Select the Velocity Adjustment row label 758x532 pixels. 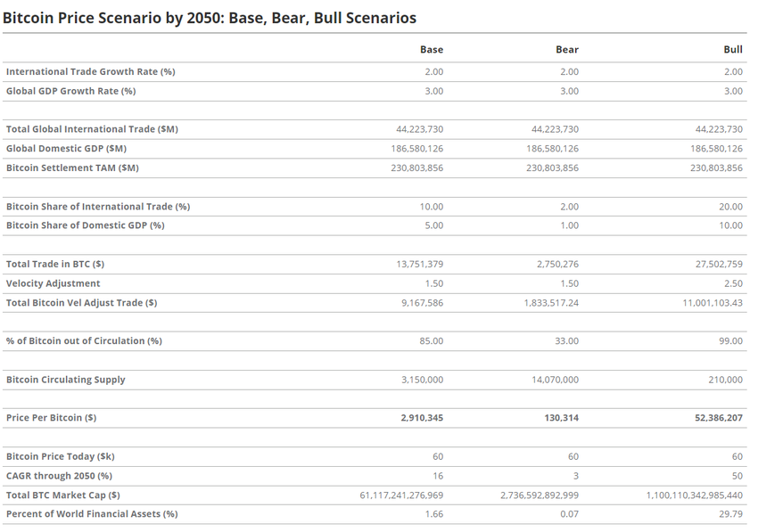(53, 283)
